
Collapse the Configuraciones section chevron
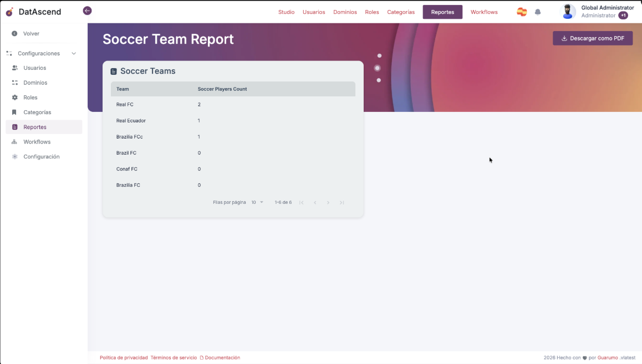74,54
